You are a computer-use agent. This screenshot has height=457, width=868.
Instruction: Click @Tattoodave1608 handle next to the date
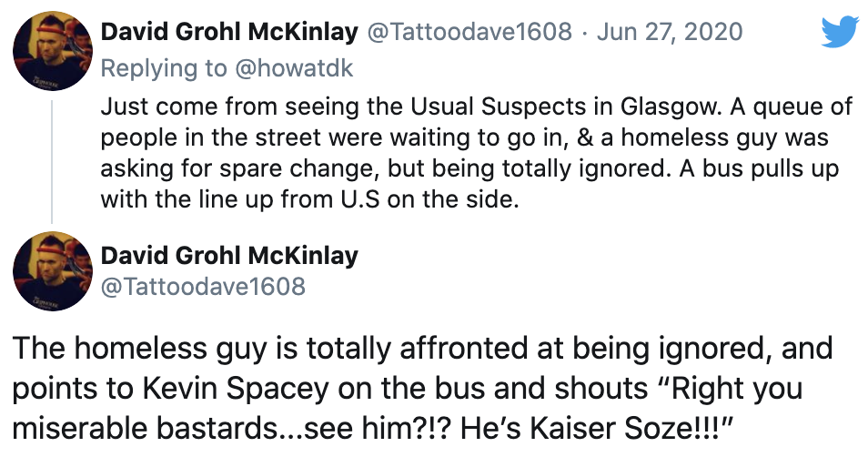469,32
